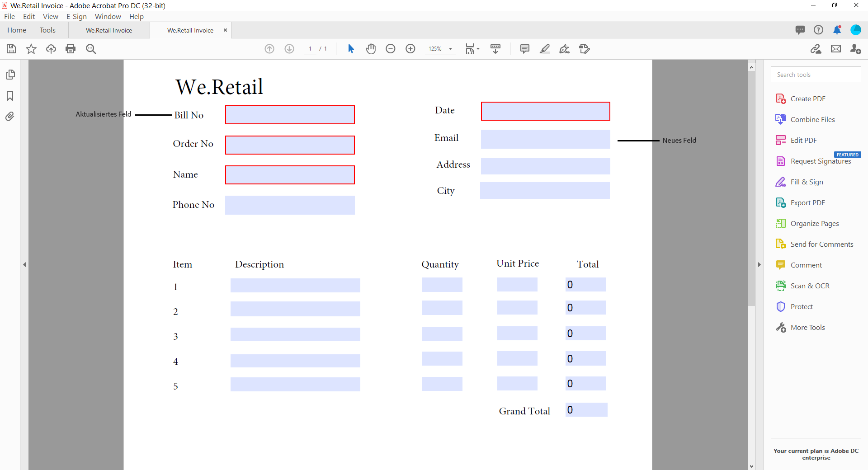
Task: Open the zoom level 125% dropdown
Action: pos(450,49)
